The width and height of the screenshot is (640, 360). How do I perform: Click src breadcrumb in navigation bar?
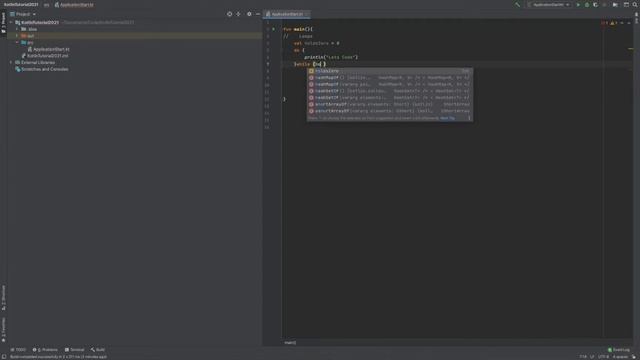[46, 5]
